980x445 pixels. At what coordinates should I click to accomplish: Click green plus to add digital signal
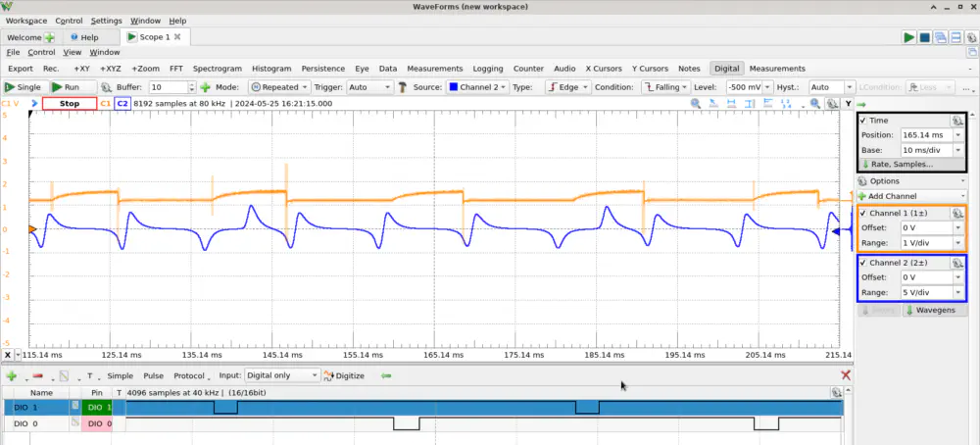[11, 375]
